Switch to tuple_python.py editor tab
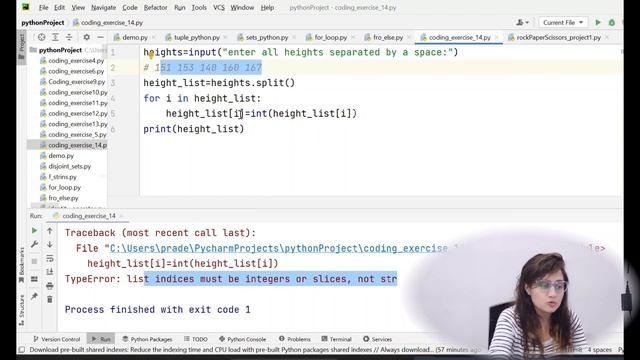The image size is (640, 360). tap(196, 37)
